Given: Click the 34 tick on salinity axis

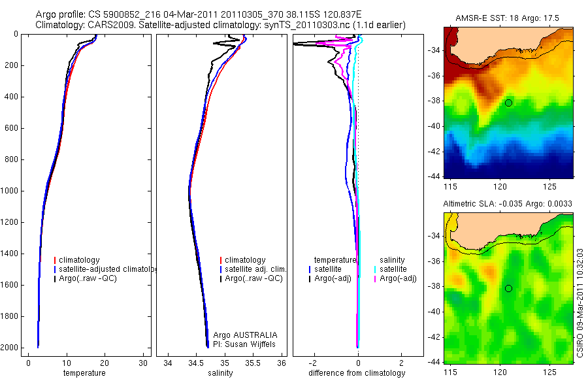Looking at the screenshot, I should pyautogui.click(x=168, y=363).
